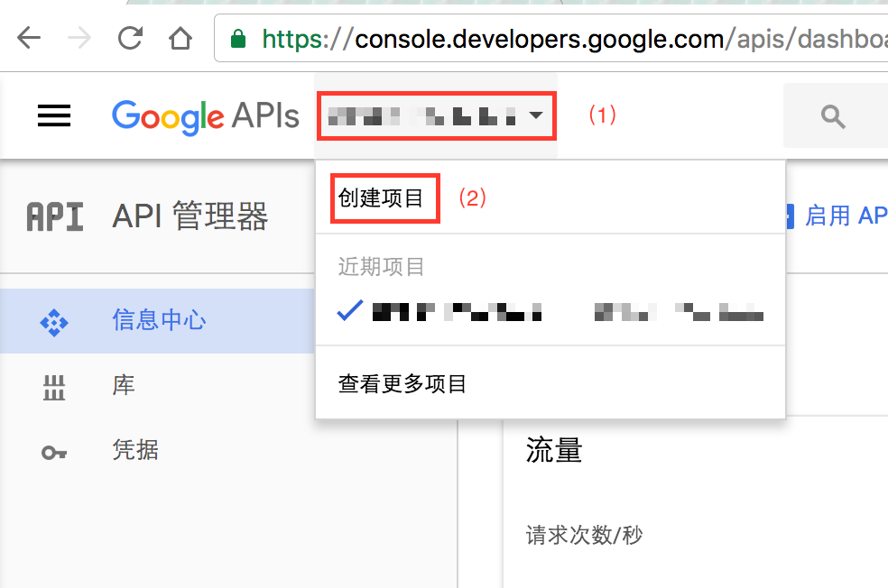Click the project selector dropdown arrow
The width and height of the screenshot is (888, 588).
click(536, 115)
